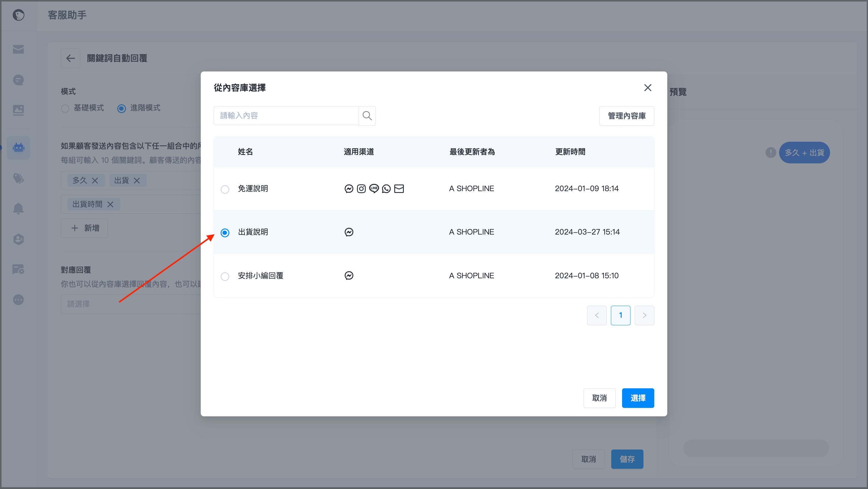Select the 安排小編回覆 radio button
This screenshot has height=489, width=868.
pos(225,276)
